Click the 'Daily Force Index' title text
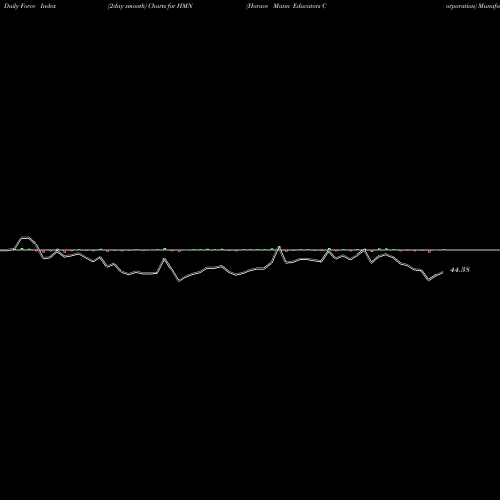500x500 pixels. pos(30,6)
